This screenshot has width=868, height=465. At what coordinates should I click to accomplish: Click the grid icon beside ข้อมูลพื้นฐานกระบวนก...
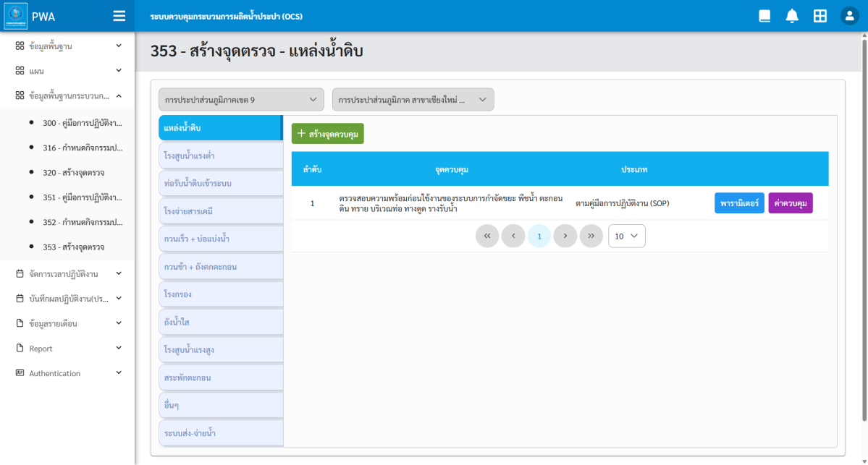tap(20, 95)
